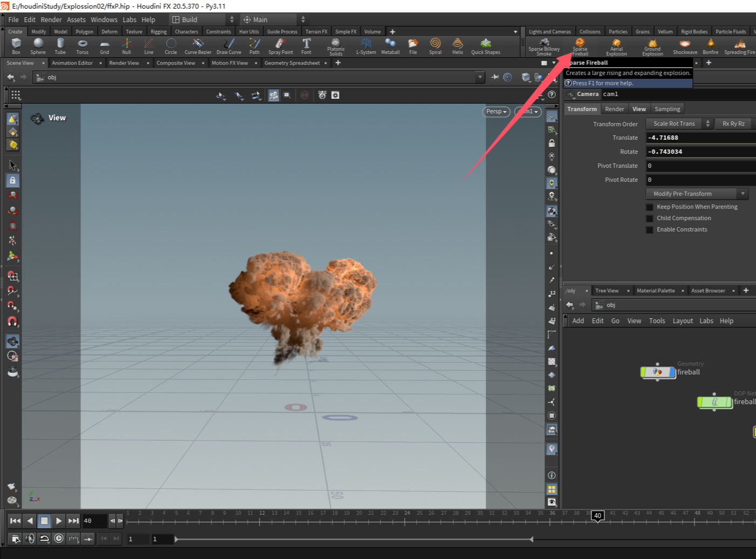Click the Spiral shelf tool icon
Screen dimensions: 756x559
tap(435, 45)
